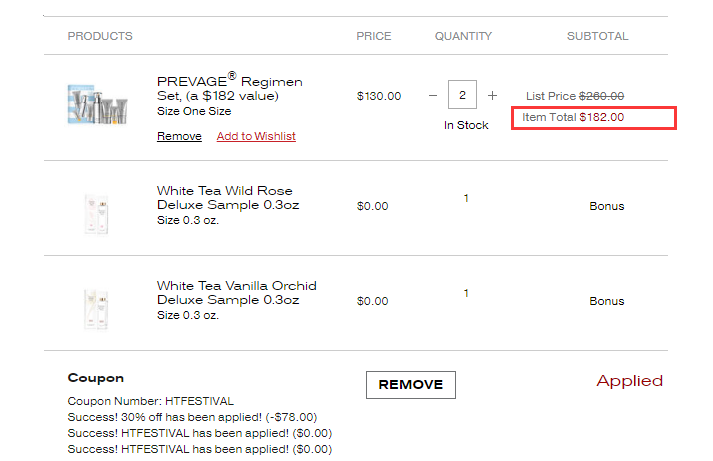
Task: Click the QUANTITY column header
Action: [x=463, y=36]
